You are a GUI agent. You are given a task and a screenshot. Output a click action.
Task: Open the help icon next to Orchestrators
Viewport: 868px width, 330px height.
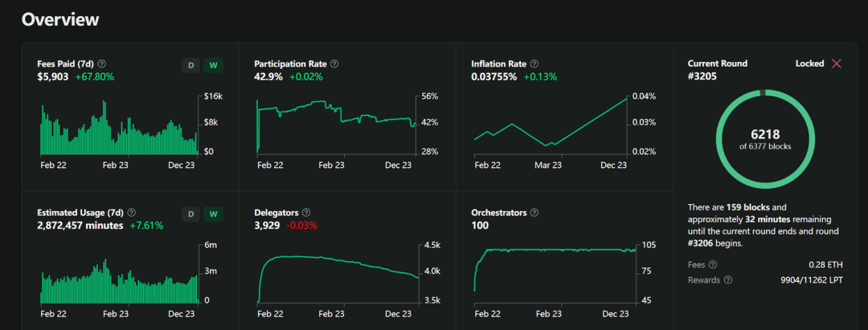tap(534, 213)
